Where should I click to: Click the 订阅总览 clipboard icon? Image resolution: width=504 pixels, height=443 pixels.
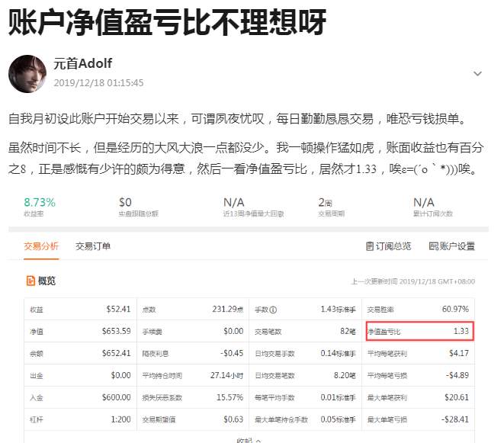pos(370,246)
